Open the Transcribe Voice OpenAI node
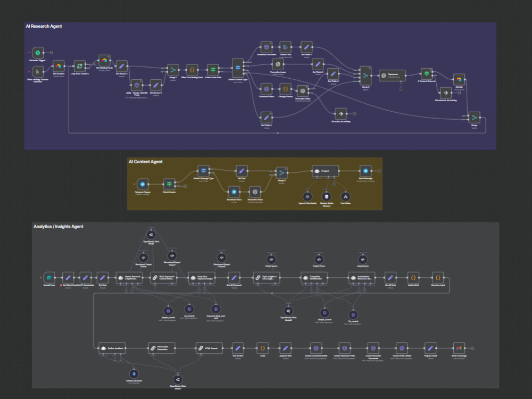532x399 pixels. coord(255,192)
